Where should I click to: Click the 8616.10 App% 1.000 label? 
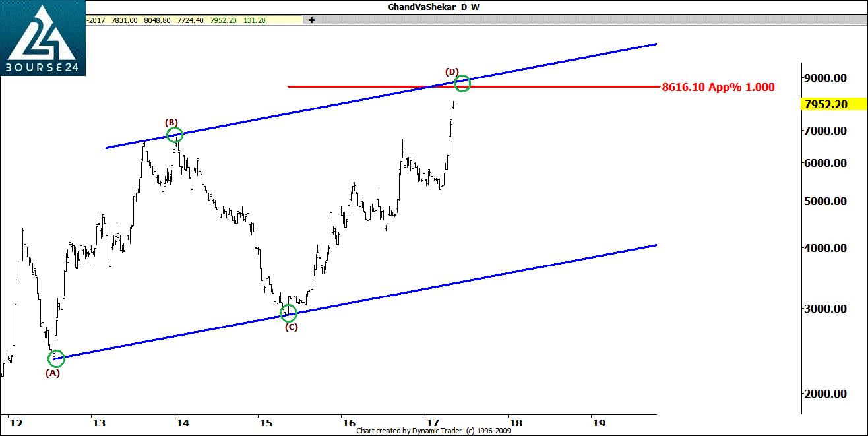pos(718,87)
